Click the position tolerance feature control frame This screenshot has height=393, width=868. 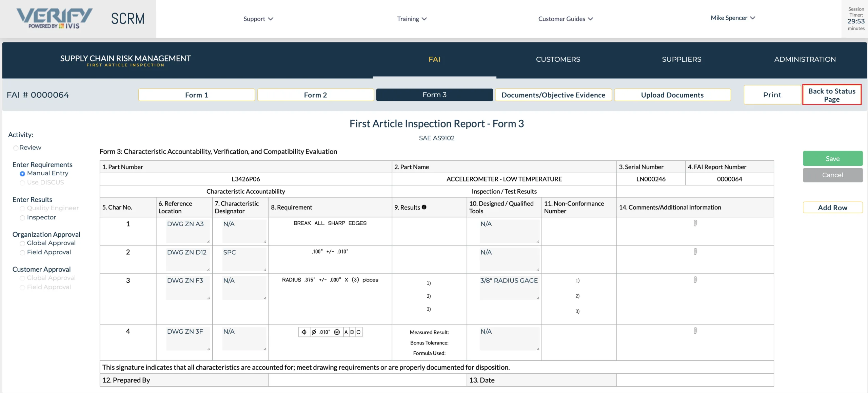click(330, 332)
